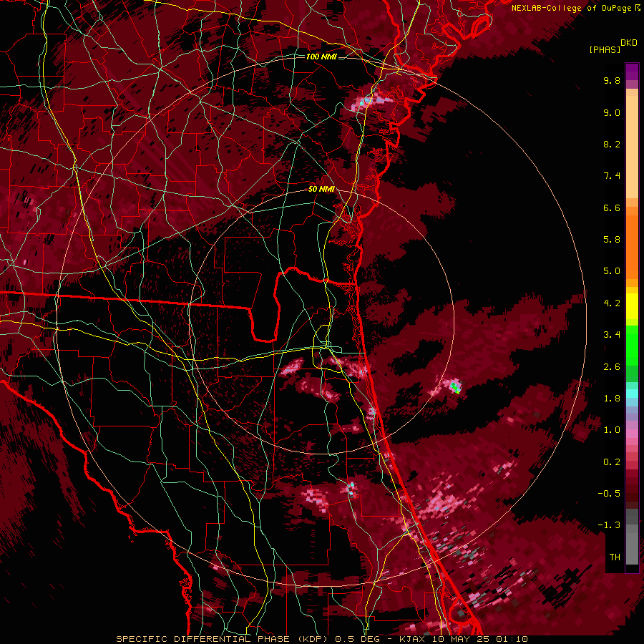Select the 4.2 scale label
The image size is (644, 644).
pyautogui.click(x=612, y=303)
